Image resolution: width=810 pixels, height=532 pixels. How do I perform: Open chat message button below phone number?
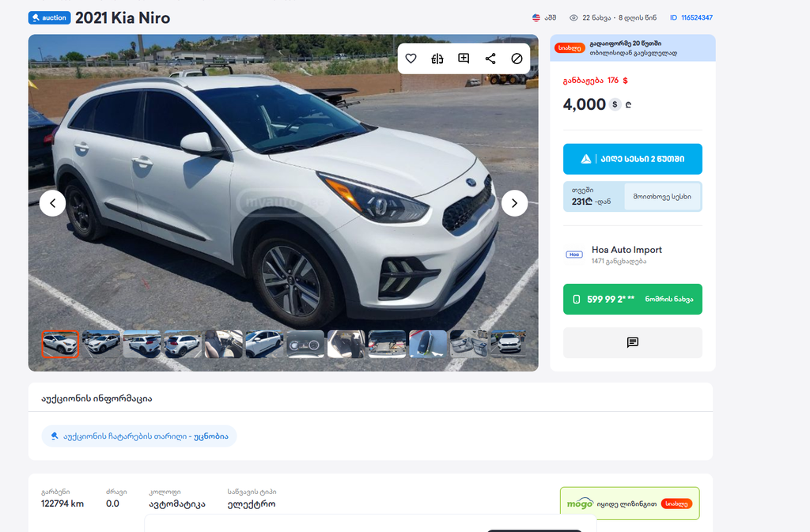tap(632, 342)
